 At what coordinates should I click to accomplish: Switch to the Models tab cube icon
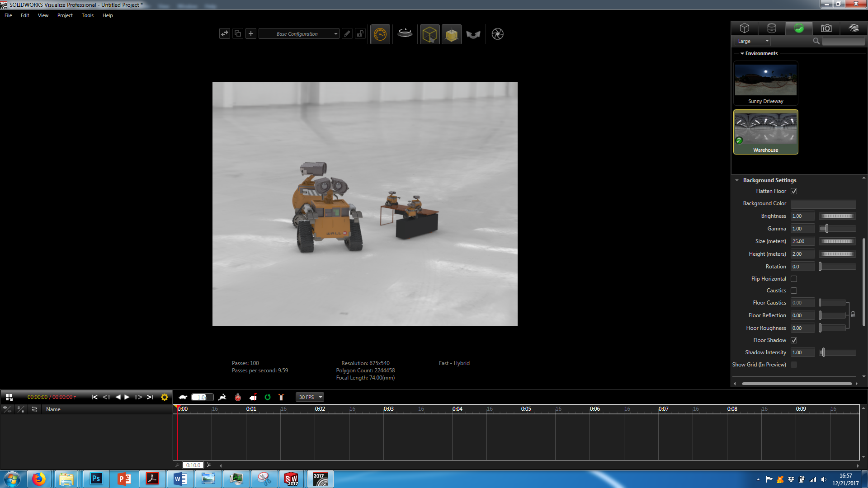tap(745, 28)
